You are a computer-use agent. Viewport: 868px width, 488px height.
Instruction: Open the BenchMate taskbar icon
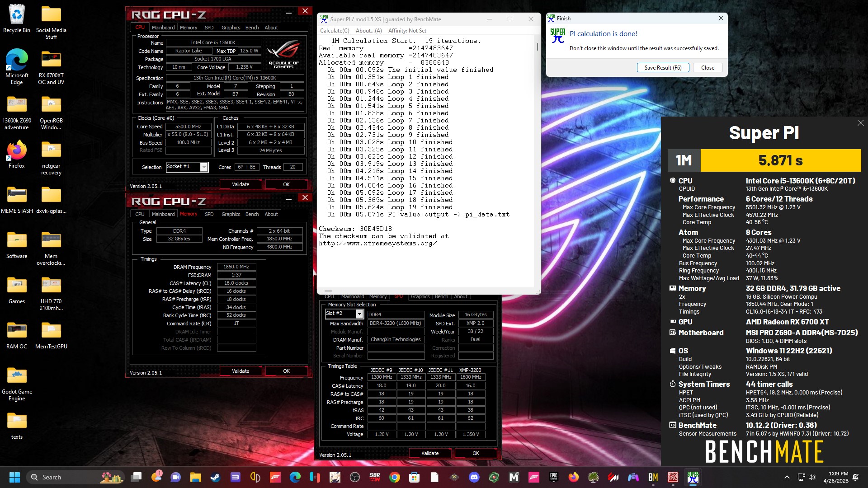(x=653, y=477)
